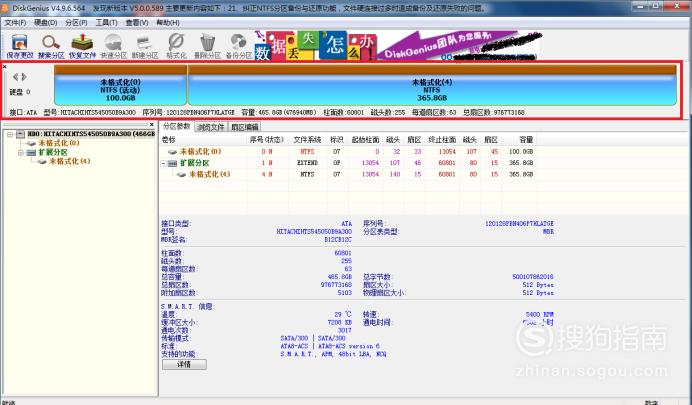Open the 文件(F) menu
This screenshot has height=405, width=692.
point(15,22)
